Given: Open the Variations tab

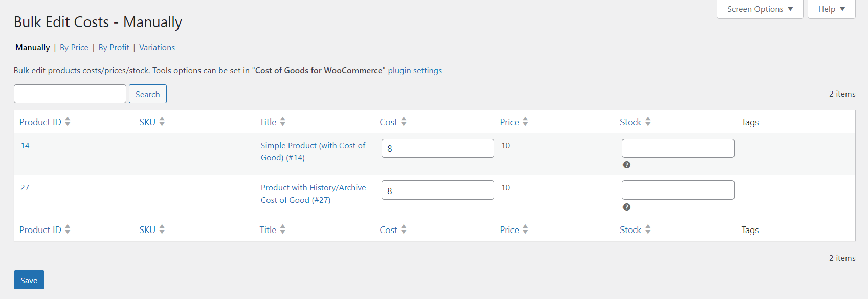Looking at the screenshot, I should tap(157, 48).
